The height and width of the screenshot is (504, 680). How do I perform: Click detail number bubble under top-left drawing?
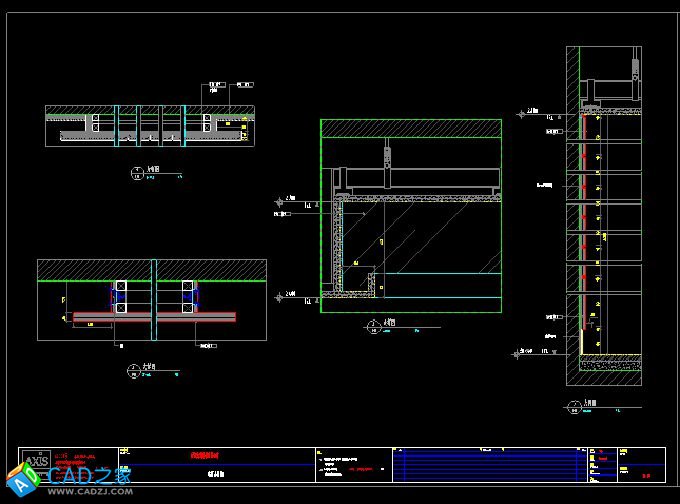(x=138, y=173)
